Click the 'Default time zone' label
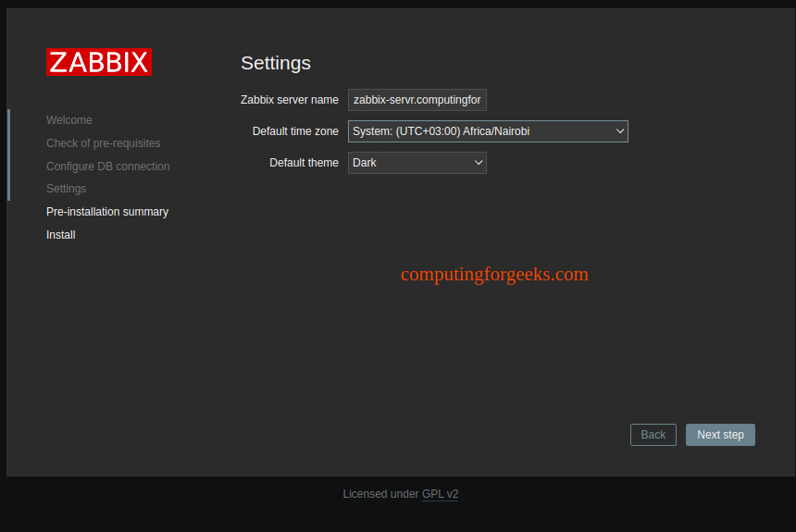Image resolution: width=796 pixels, height=532 pixels. (295, 131)
